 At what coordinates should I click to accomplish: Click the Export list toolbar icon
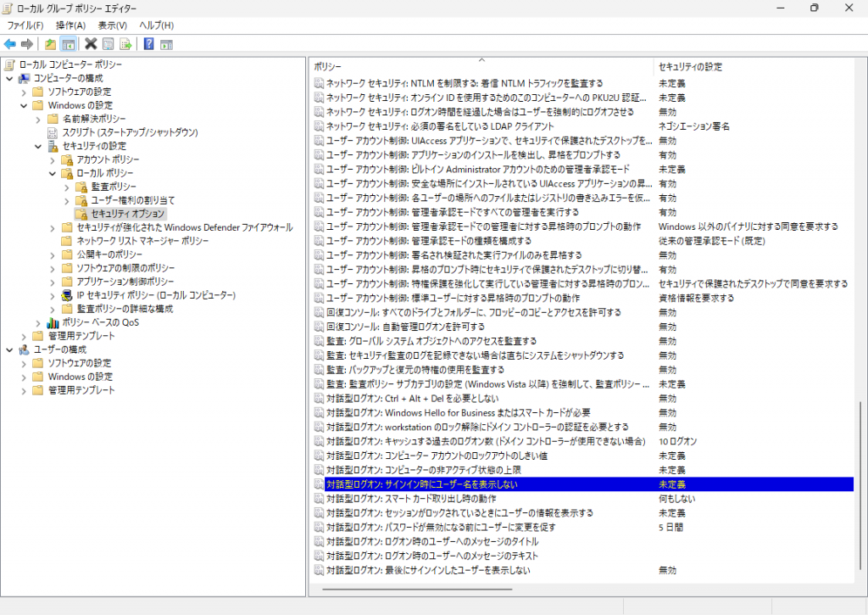click(x=125, y=44)
